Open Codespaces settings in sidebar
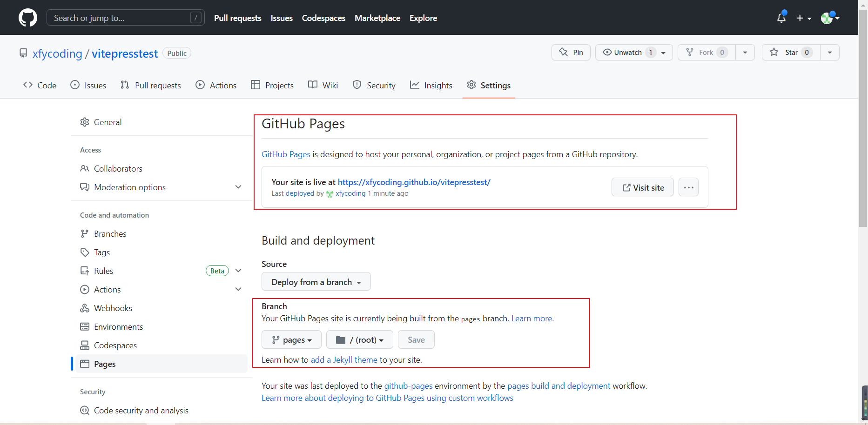 click(161, 345)
